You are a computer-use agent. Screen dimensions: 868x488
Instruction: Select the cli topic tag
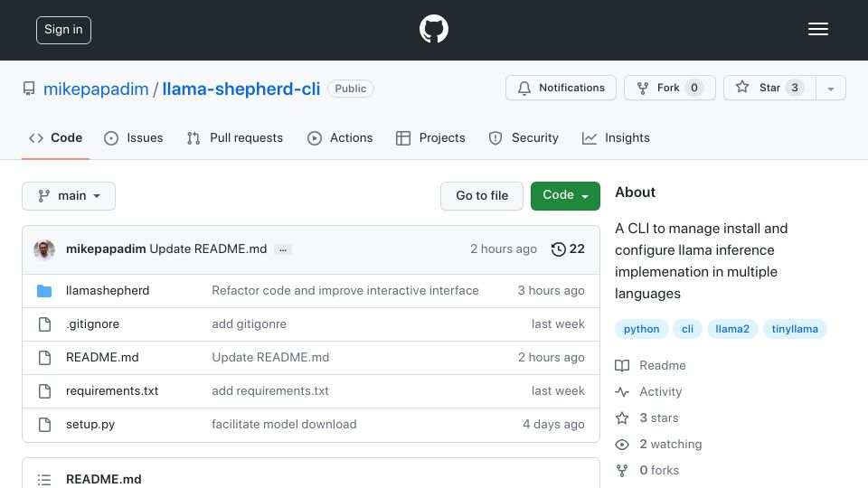[687, 329]
